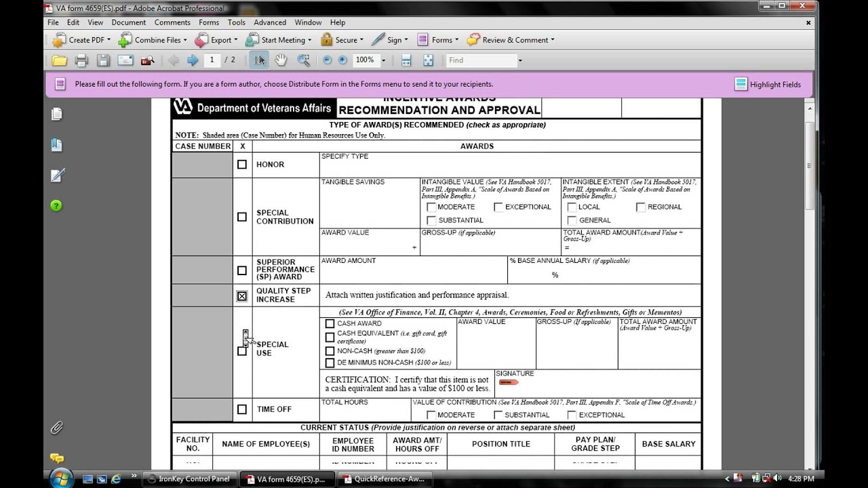Open the Signatures panel in sidebar
Screen dimensions: 868x488
[57, 176]
